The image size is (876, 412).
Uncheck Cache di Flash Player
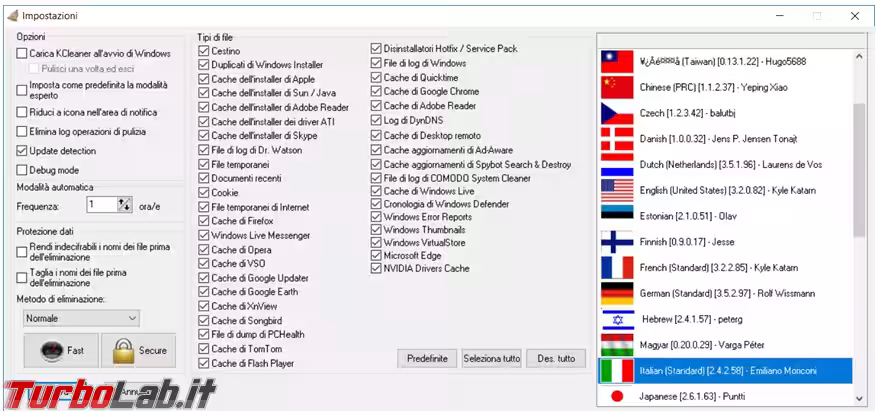203,363
